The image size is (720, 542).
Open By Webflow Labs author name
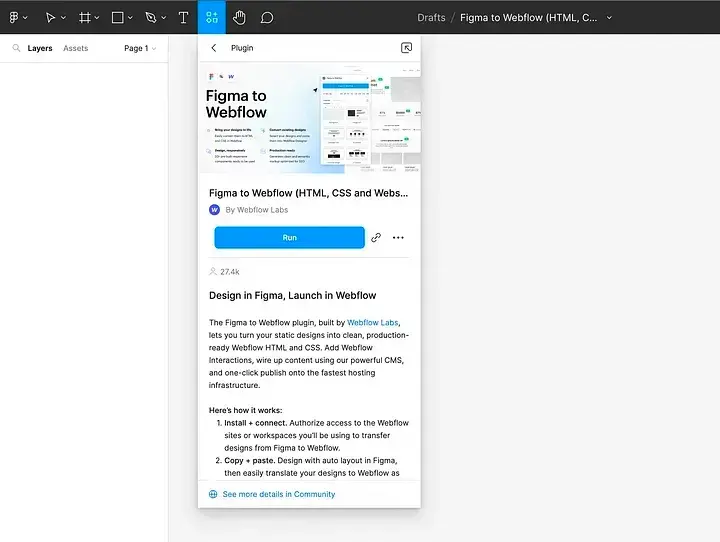[x=257, y=209]
